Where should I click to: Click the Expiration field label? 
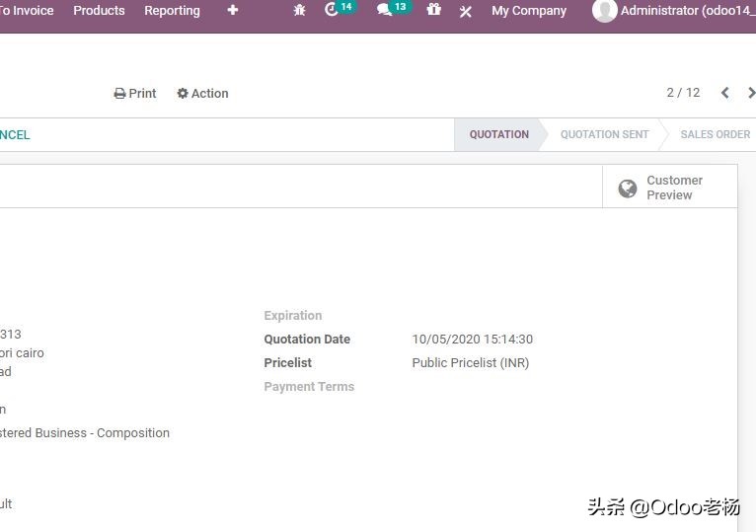(x=293, y=316)
